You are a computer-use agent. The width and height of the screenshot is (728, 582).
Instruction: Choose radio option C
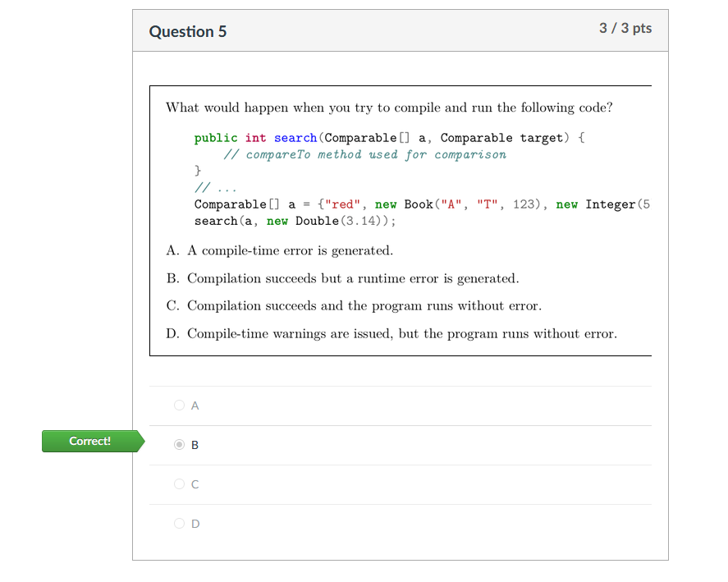point(180,483)
